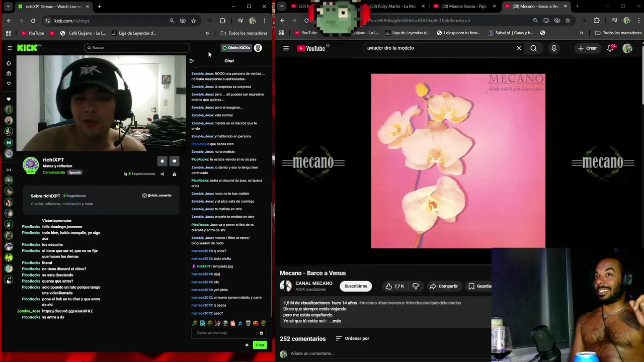Open a new tab in Kick window
Viewport: 644px width, 362px height.
coord(100,7)
